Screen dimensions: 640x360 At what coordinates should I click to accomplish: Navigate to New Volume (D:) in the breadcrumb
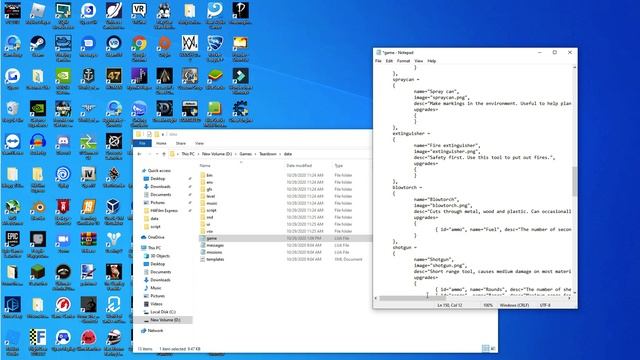pyautogui.click(x=217, y=154)
